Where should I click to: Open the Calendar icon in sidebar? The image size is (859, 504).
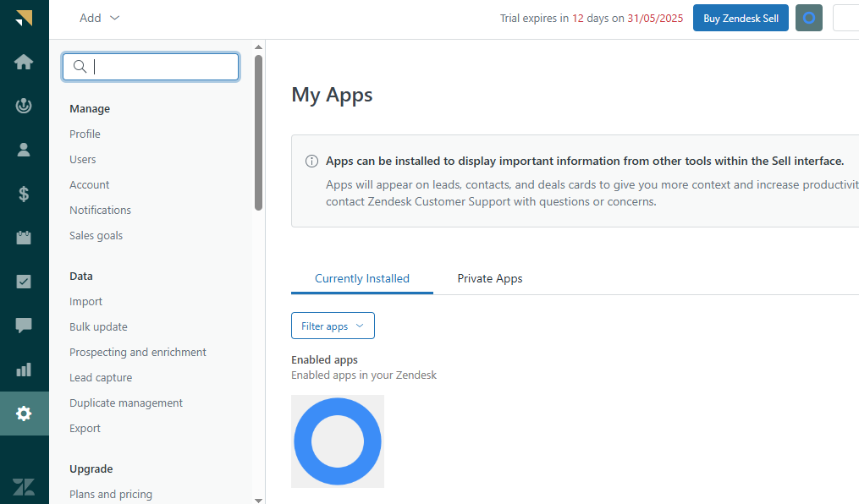24,238
